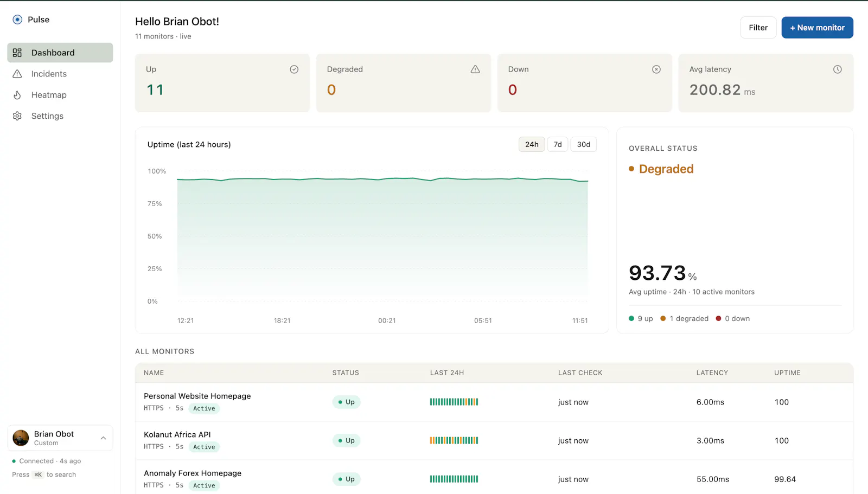Click the 1 degraded legend label

pos(689,318)
